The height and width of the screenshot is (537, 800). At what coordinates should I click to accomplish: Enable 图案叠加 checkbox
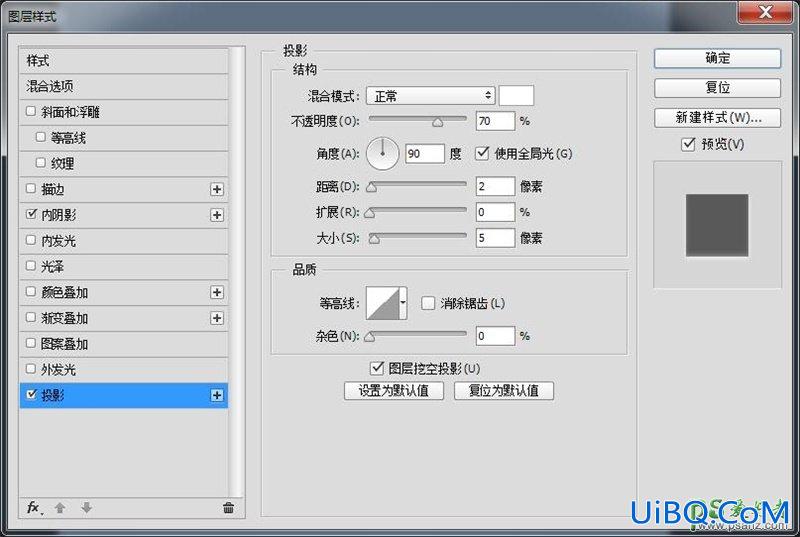pyautogui.click(x=31, y=343)
